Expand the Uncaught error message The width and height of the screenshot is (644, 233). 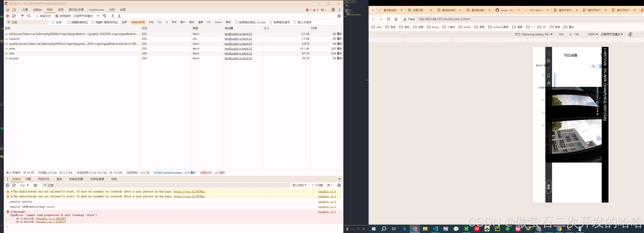[12, 212]
